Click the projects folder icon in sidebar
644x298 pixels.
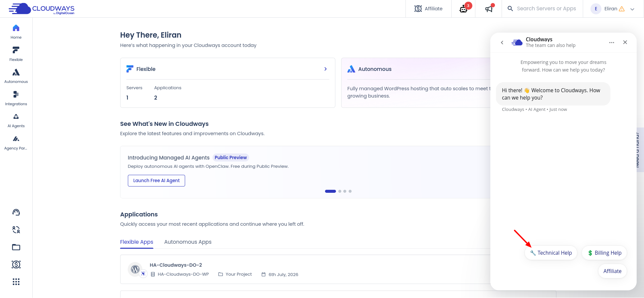coord(16,247)
